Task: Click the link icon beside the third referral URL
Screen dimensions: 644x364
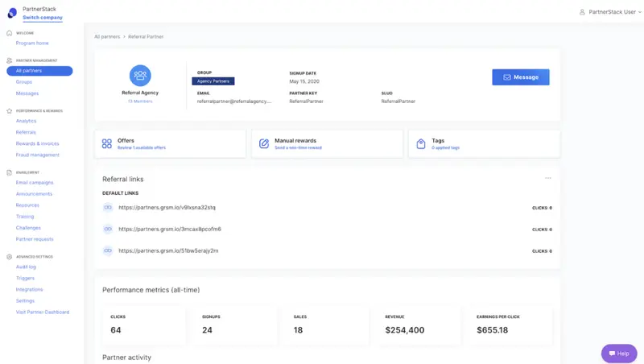Action: (108, 250)
